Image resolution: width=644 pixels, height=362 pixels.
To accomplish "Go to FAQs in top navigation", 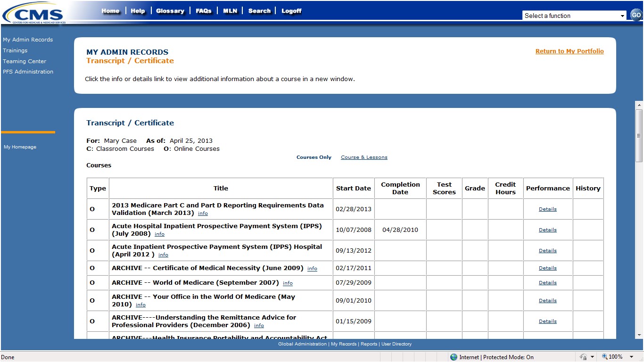I will 204,11.
